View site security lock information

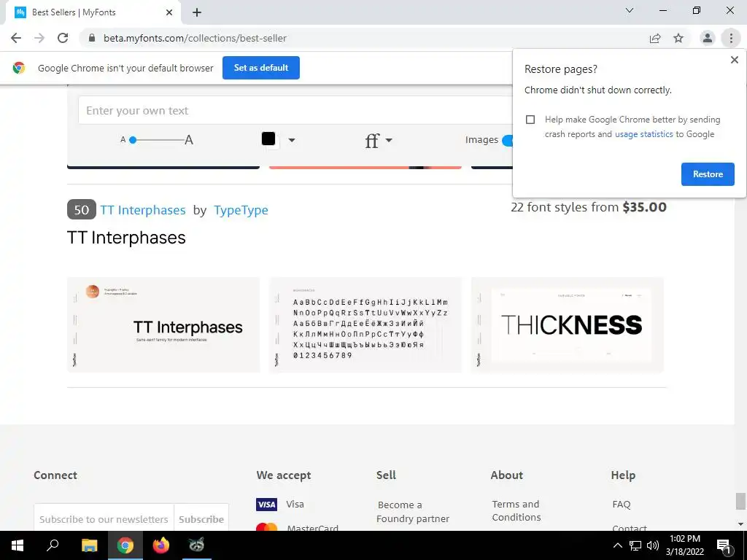click(92, 38)
